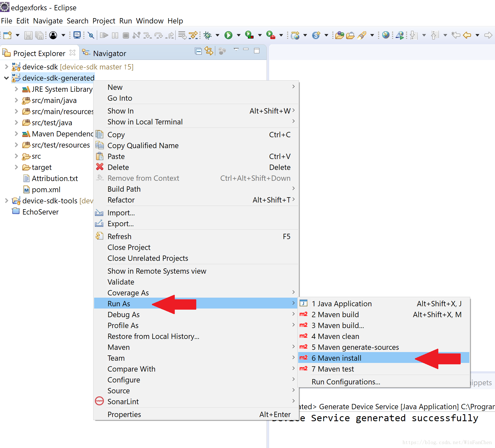Open the Build Path submenu
Image resolution: width=495 pixels, height=448 pixels.
click(x=196, y=189)
